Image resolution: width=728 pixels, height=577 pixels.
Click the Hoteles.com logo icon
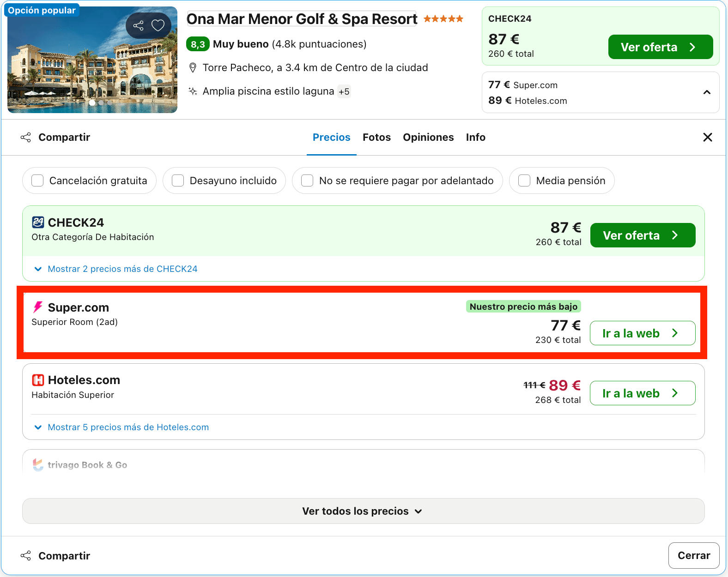click(38, 380)
